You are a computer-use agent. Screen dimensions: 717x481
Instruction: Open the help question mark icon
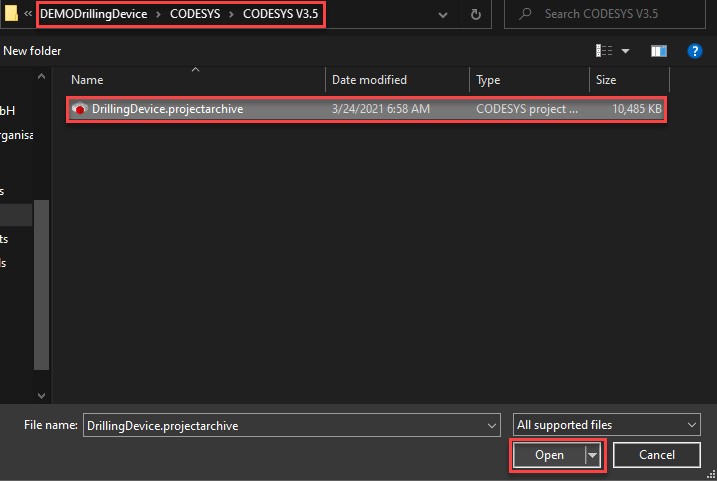(x=695, y=51)
